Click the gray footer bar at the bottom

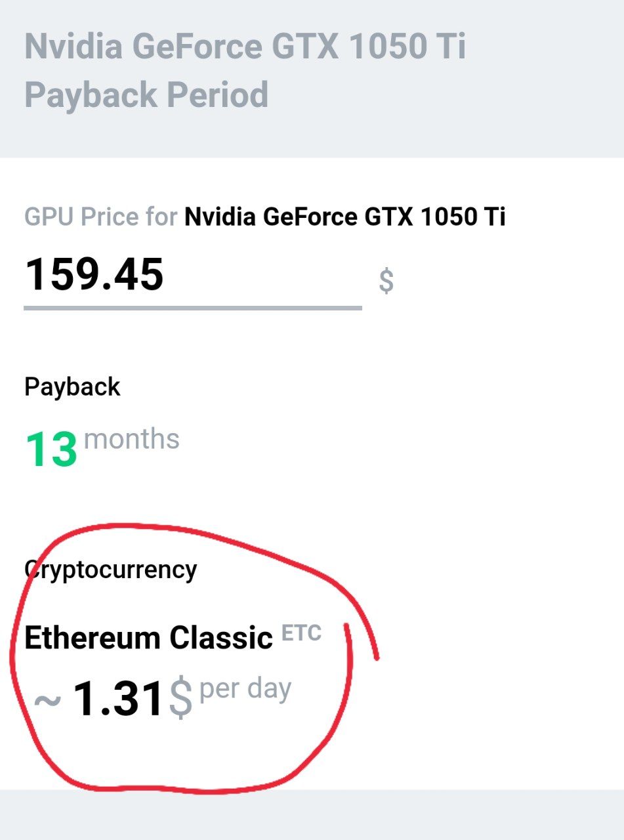312,814
